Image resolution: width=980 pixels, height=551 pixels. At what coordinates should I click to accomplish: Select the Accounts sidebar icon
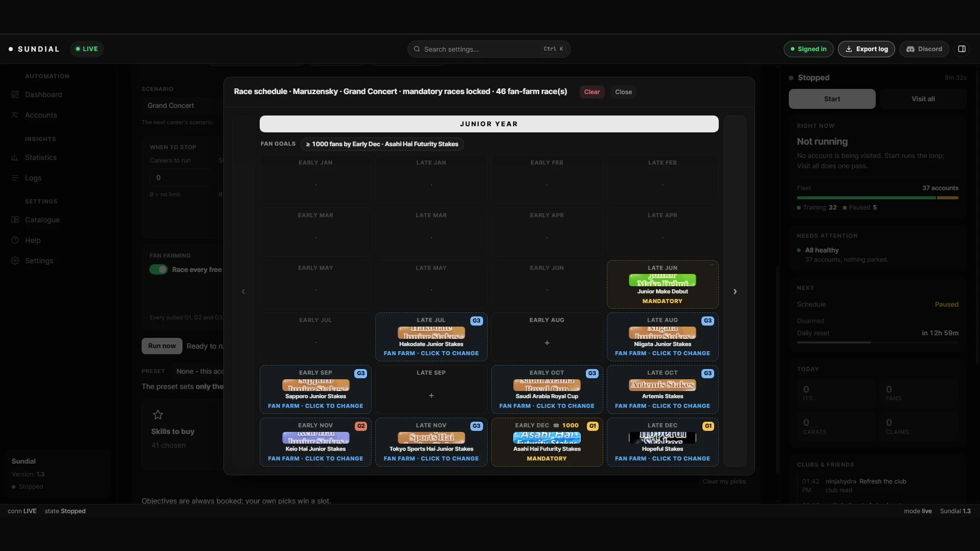(x=15, y=115)
